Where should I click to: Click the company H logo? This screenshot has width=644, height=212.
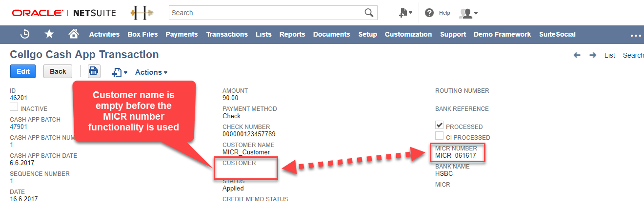point(142,13)
